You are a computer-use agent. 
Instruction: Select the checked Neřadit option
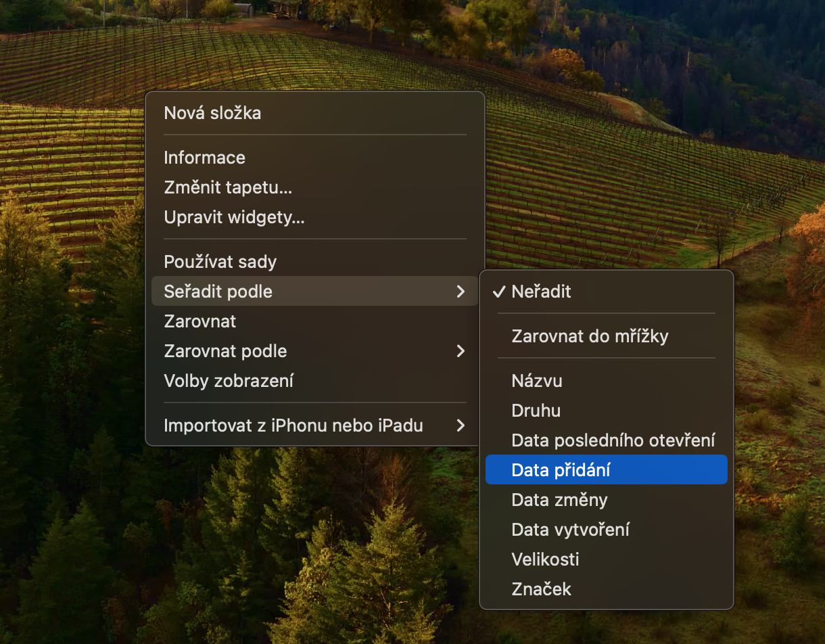click(541, 292)
